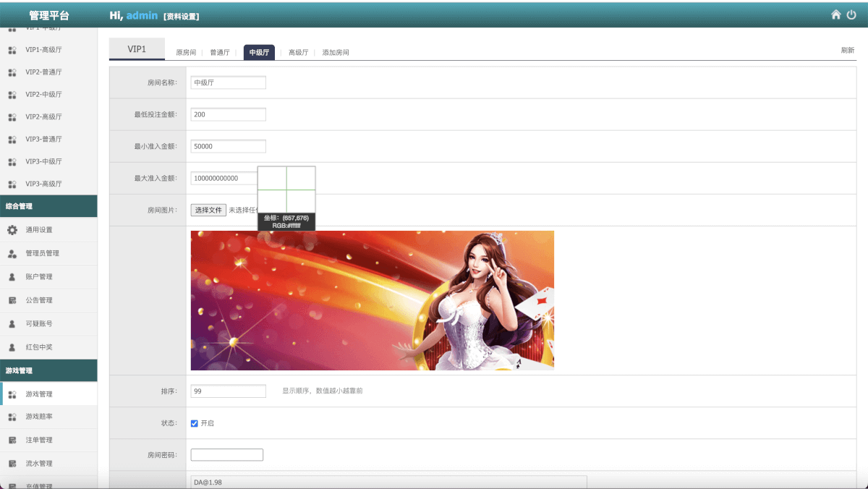Collapse the 综合管理 section header
The image size is (868, 489).
(48, 206)
